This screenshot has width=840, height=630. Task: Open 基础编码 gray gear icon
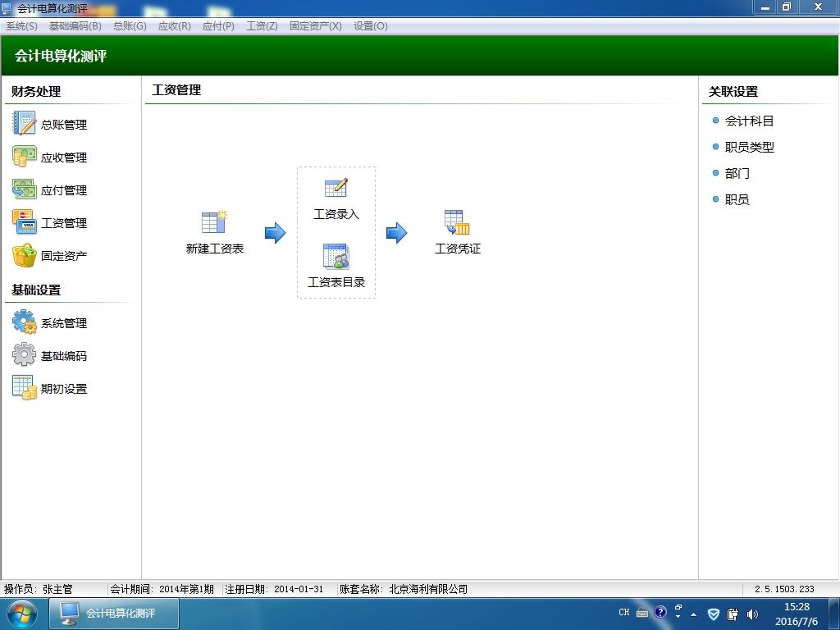(x=24, y=354)
